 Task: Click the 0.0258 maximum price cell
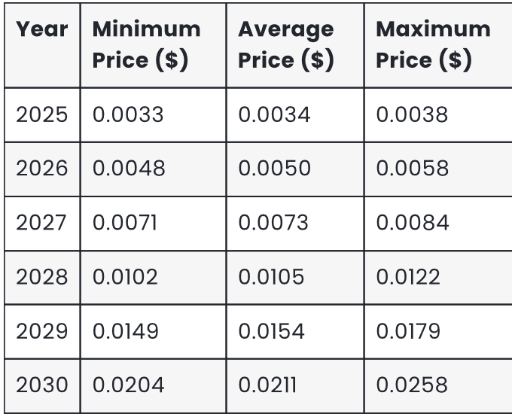click(412, 385)
